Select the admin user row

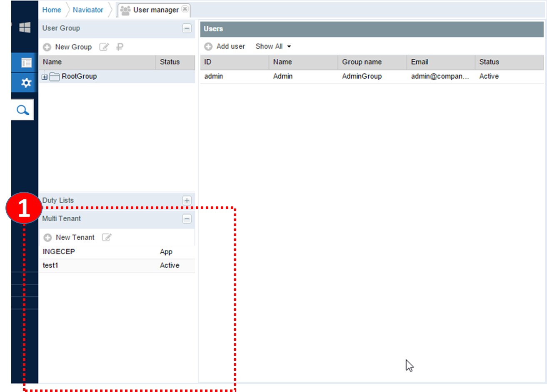213,77
